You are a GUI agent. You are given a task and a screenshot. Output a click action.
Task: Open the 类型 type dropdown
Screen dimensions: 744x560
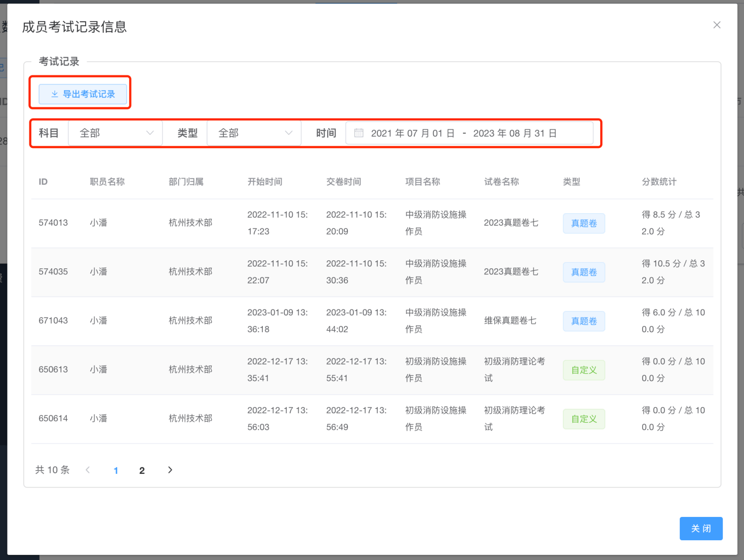coord(254,133)
